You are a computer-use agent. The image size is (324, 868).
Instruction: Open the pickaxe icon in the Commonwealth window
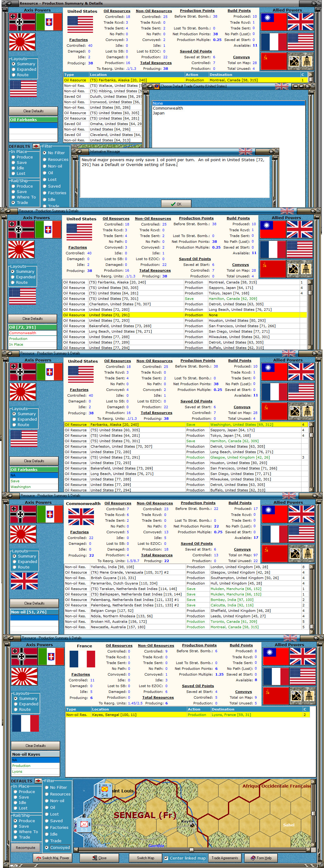click(x=295, y=553)
